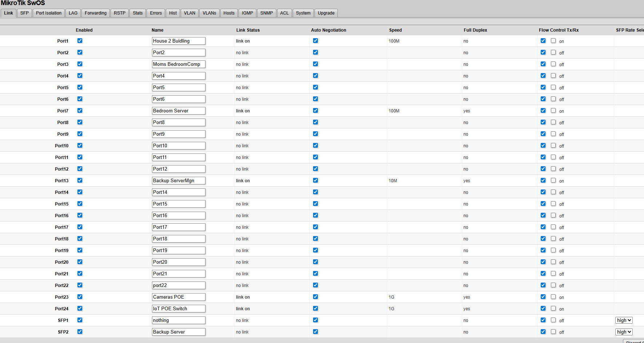Toggle Flow Control Tx on Port16

(543, 215)
